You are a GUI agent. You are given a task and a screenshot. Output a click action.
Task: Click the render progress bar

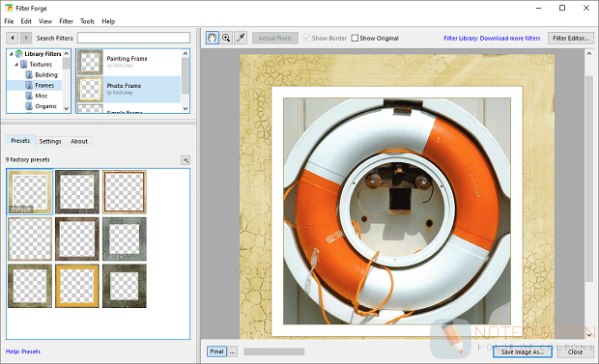coord(274,351)
